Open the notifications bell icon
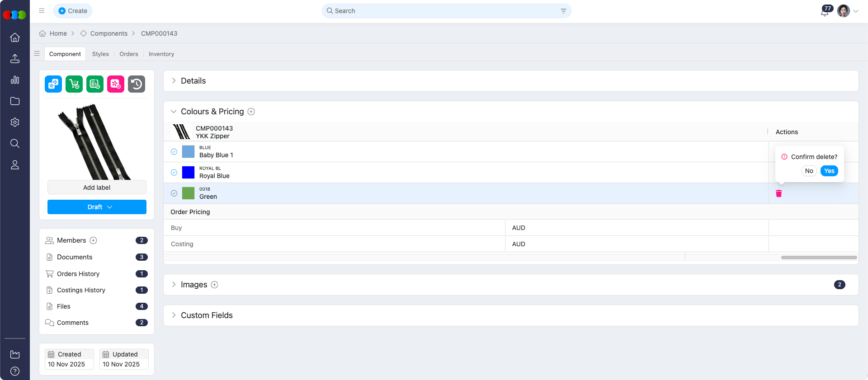 coord(825,12)
